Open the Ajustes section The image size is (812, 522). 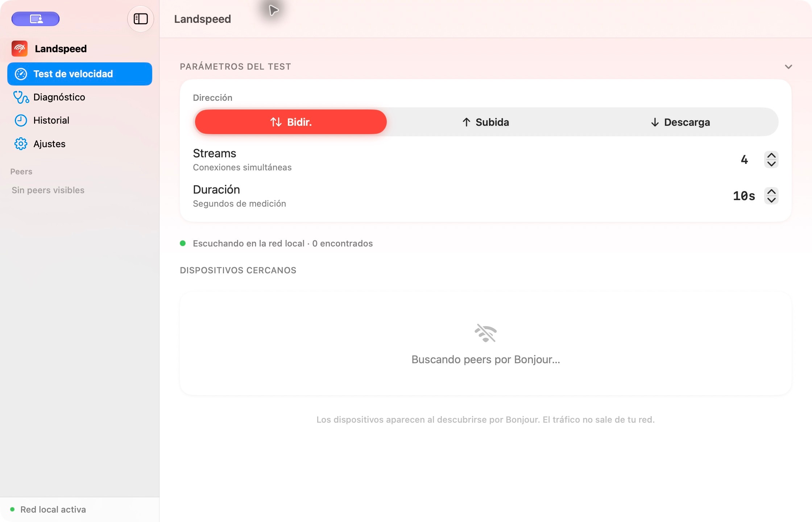[80, 144]
